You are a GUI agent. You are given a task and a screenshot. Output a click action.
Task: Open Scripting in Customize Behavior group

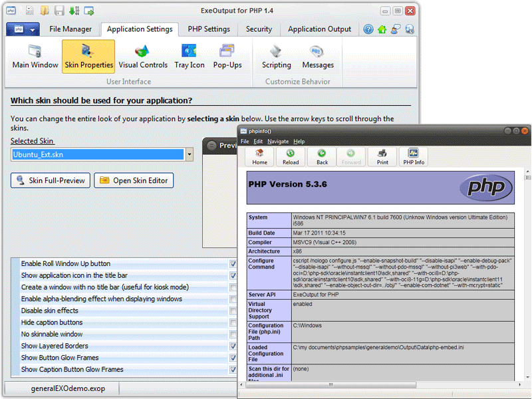(276, 57)
